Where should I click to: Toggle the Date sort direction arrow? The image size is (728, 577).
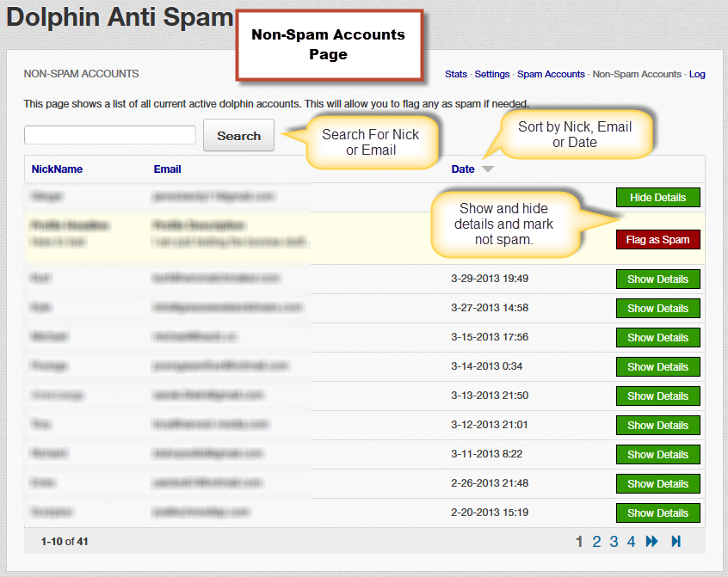488,169
